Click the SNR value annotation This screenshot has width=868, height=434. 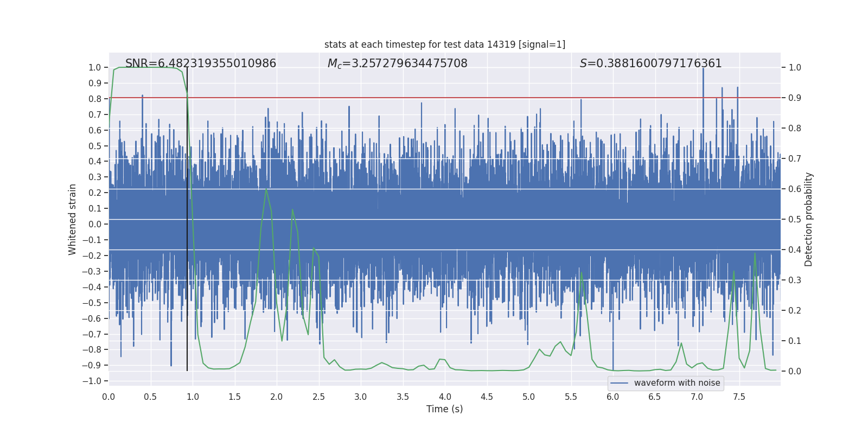pyautogui.click(x=201, y=63)
